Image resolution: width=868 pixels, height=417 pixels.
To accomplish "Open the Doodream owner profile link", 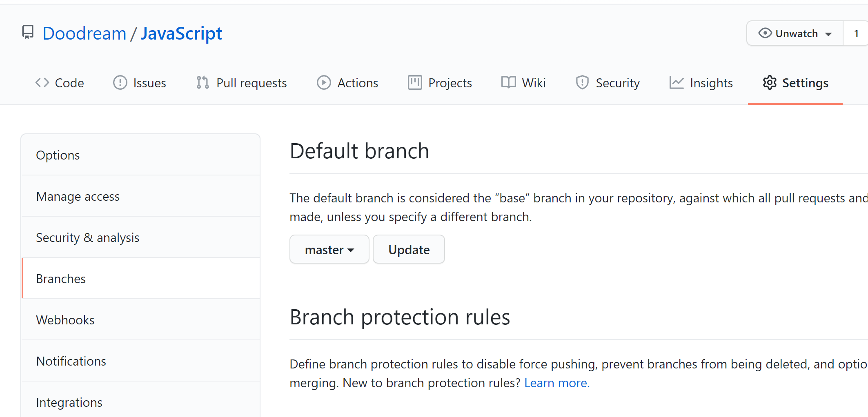I will [85, 33].
